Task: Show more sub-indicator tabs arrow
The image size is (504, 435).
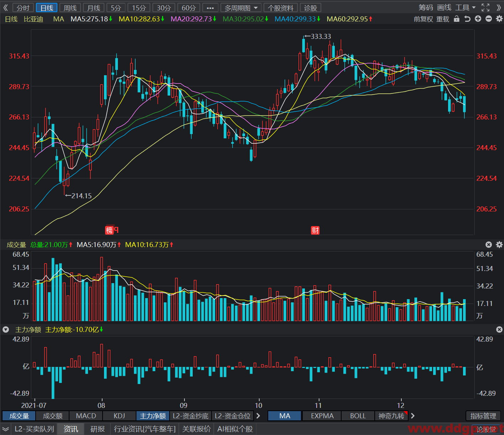Action: click(x=258, y=416)
